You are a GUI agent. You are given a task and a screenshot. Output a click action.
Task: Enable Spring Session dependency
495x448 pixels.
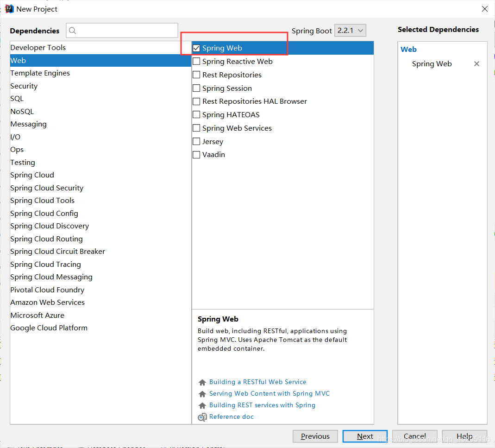196,88
